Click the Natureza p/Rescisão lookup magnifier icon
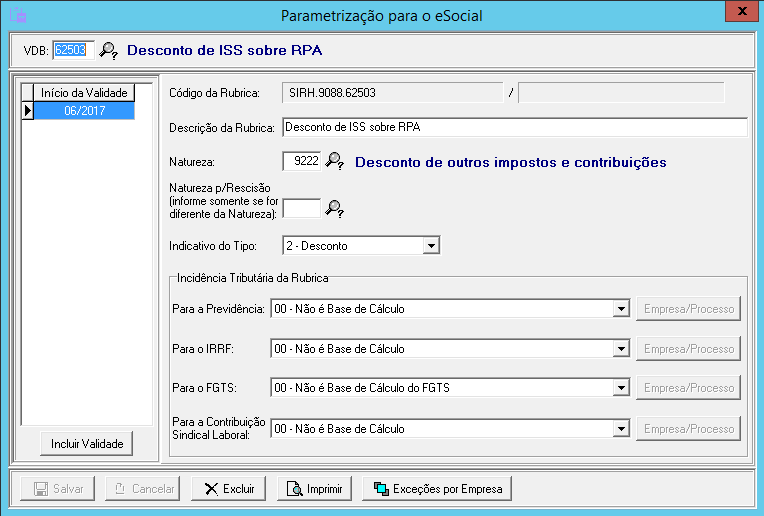Viewport: 764px width, 516px height. (x=335, y=208)
